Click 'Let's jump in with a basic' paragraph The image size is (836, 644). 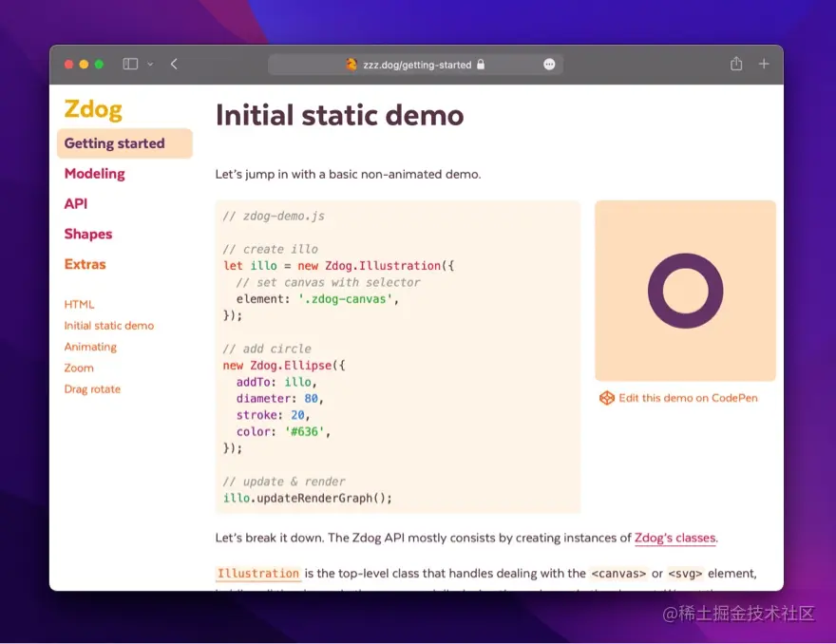tap(348, 175)
